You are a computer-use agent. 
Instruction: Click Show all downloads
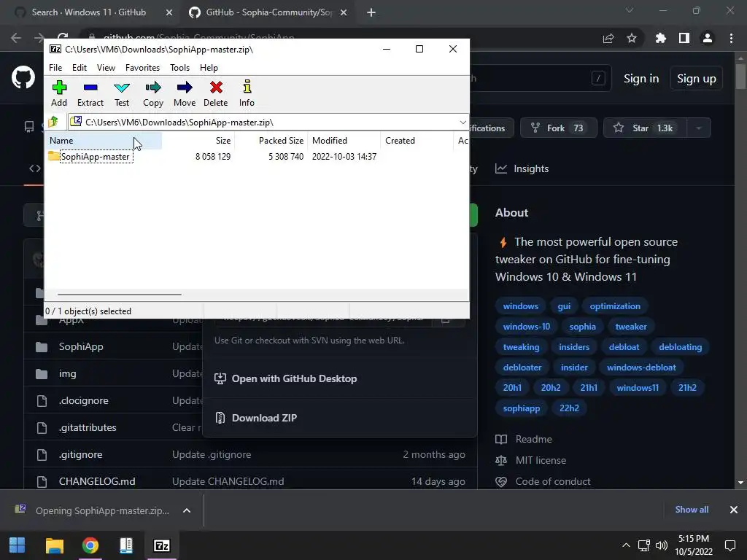692,510
